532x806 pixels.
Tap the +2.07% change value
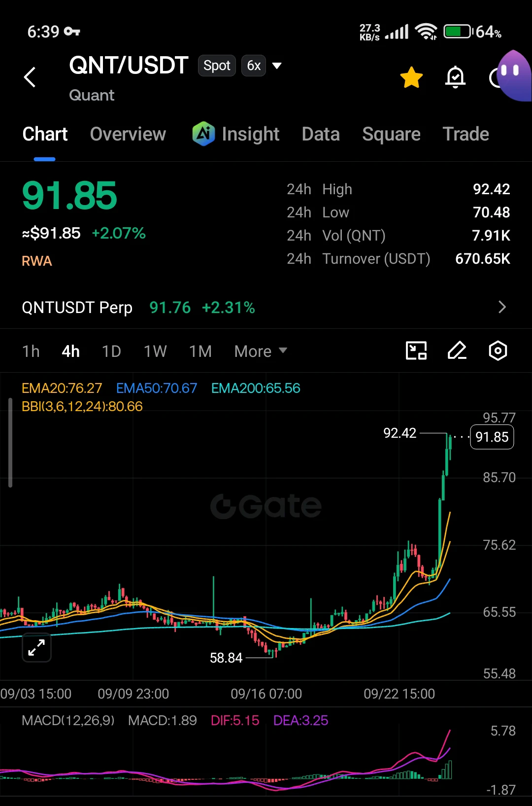(x=119, y=233)
